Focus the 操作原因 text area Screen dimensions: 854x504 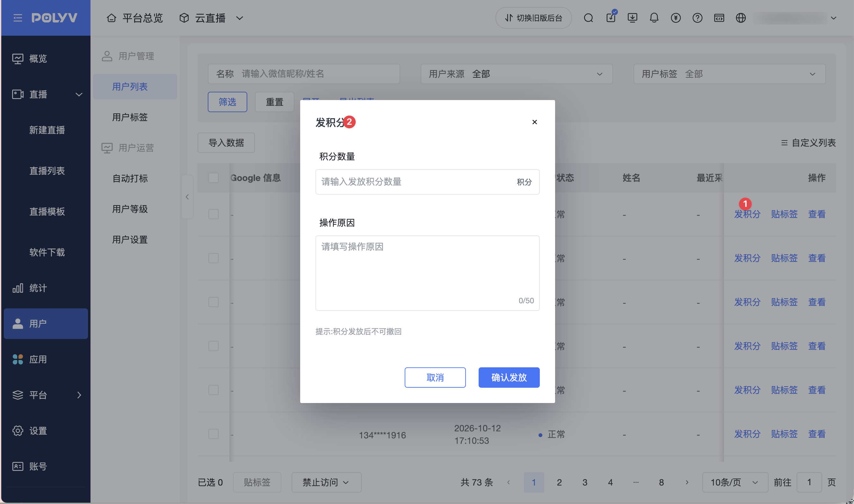point(427,273)
